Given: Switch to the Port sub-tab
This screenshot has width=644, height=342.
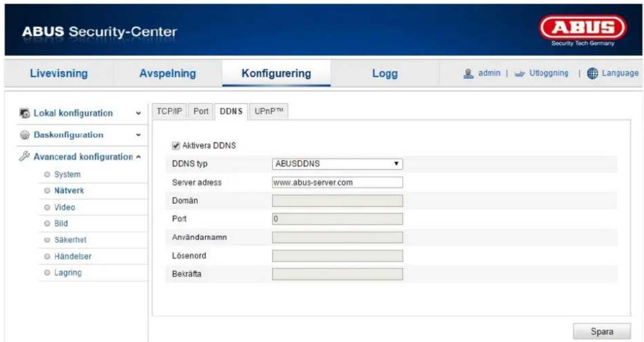Looking at the screenshot, I should click(201, 111).
